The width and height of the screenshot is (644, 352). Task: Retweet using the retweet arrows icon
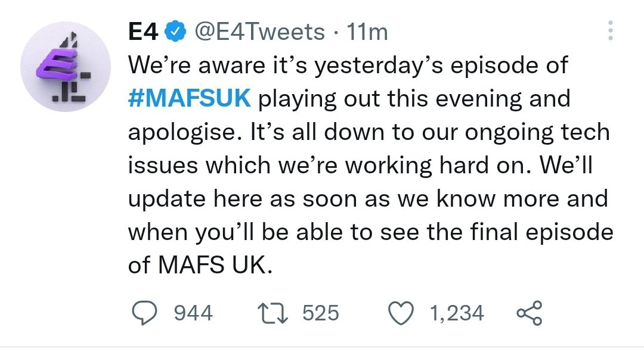point(273,313)
